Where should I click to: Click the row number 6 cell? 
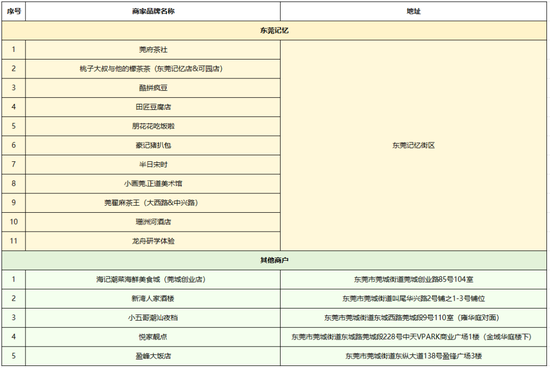(x=14, y=145)
